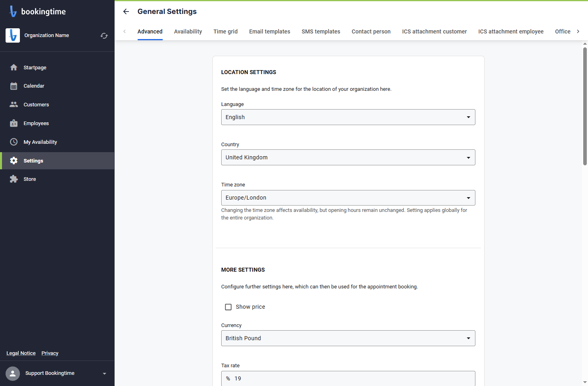
Task: Enable the Show price checkbox
Action: 228,307
